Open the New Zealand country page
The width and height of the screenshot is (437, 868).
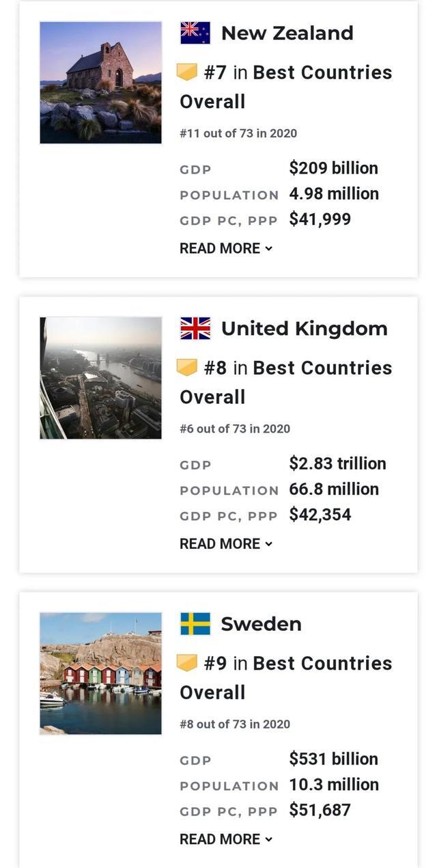point(286,31)
